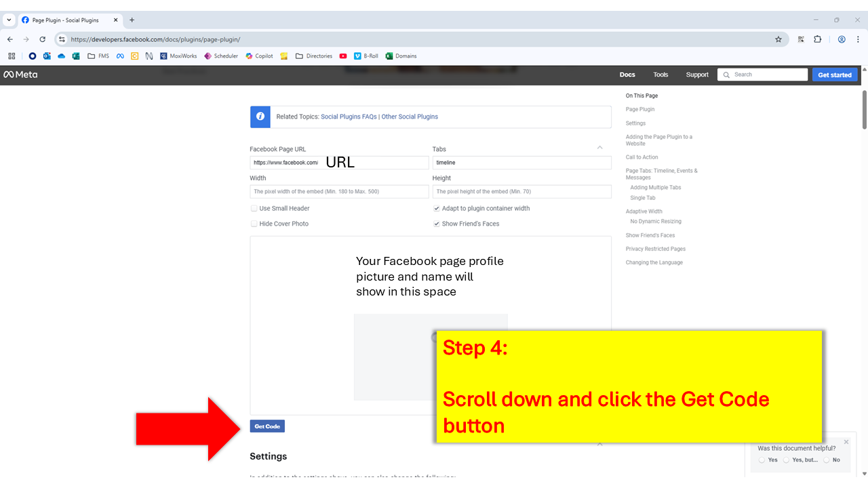Jump to Changing the Language sidebar link
Image resolution: width=868 pixels, height=488 pixels.
coord(654,262)
